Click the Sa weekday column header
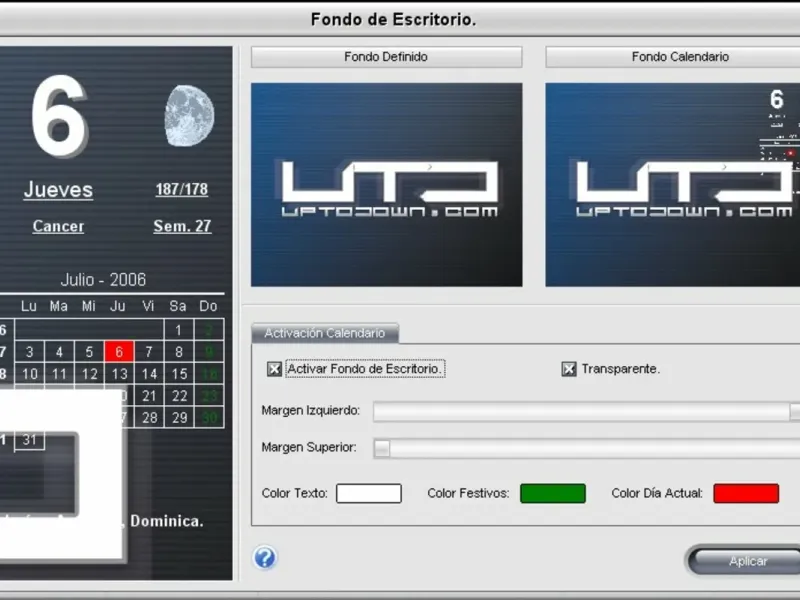Viewport: 800px width, 600px height. tap(178, 306)
